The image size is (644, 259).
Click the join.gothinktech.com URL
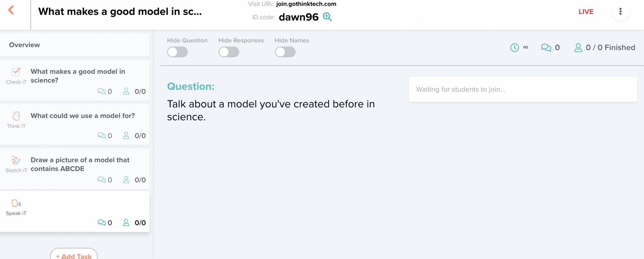point(306,4)
